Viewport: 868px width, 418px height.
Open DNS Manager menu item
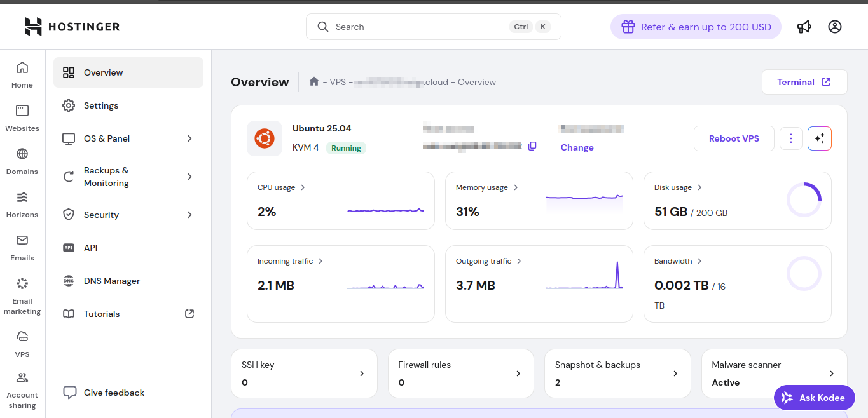tap(112, 281)
